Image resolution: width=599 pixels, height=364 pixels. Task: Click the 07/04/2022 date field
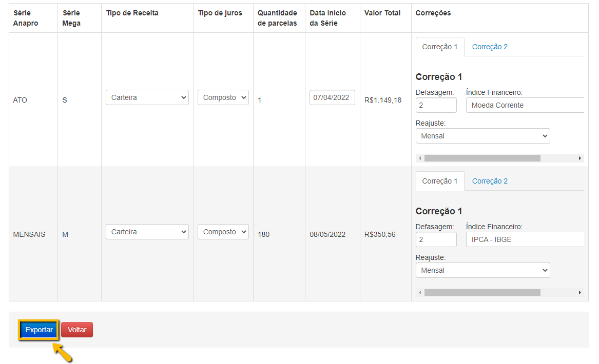(332, 97)
